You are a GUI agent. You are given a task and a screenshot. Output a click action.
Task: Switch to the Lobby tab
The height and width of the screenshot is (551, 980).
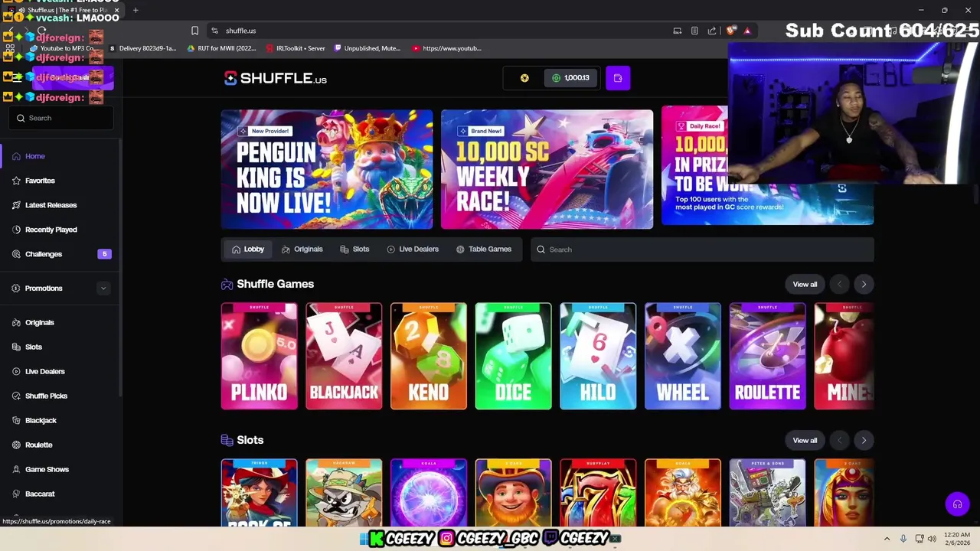pos(248,249)
